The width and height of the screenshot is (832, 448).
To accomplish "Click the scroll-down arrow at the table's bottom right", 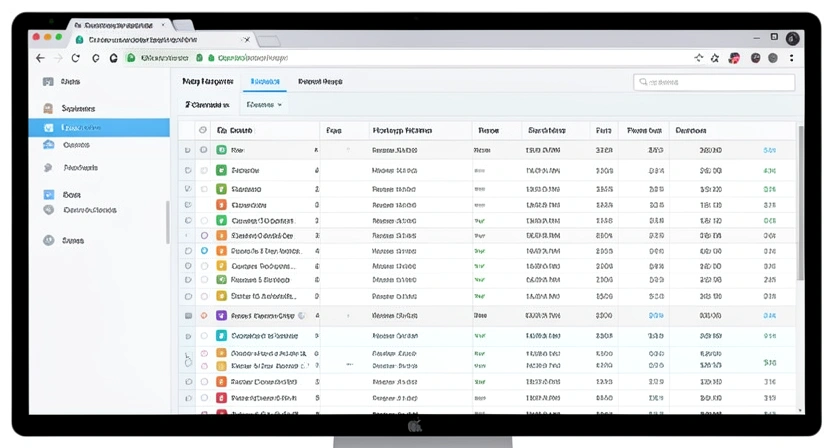I will tap(800, 410).
